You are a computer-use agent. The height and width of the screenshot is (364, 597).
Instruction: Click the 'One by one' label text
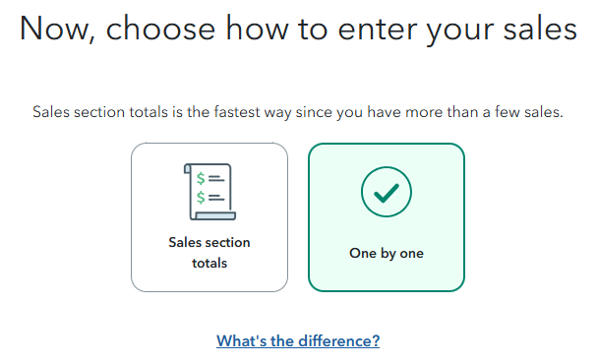[x=387, y=253]
